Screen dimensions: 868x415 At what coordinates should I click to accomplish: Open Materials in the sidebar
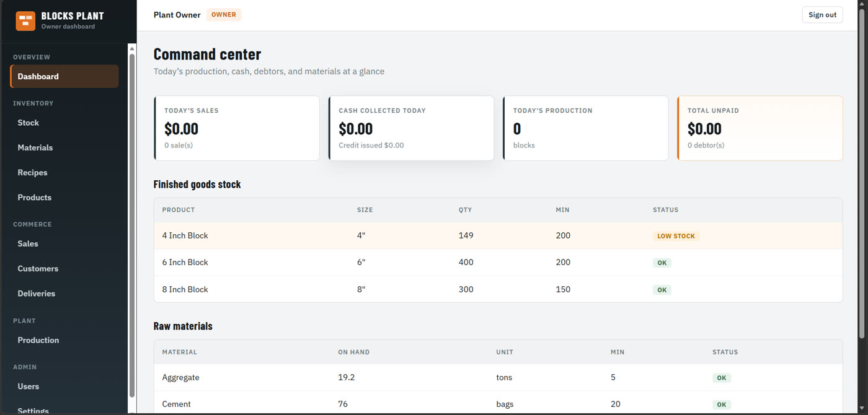pos(64,147)
